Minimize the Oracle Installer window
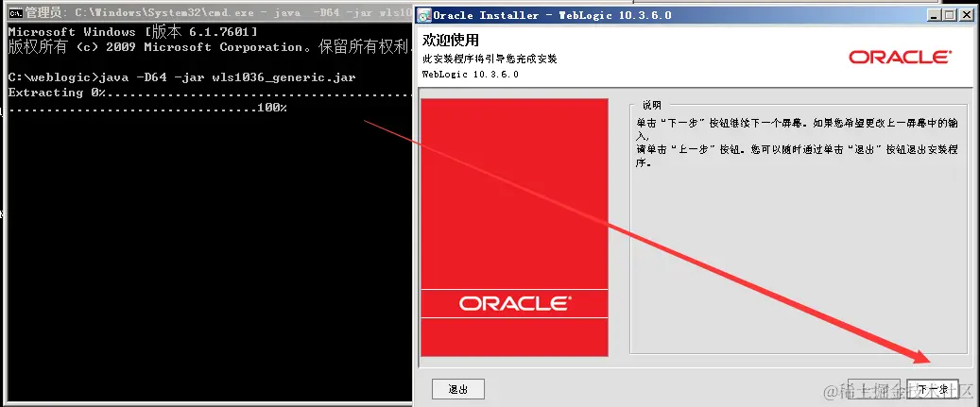Viewport: 980px width, 407px height. pos(935,15)
